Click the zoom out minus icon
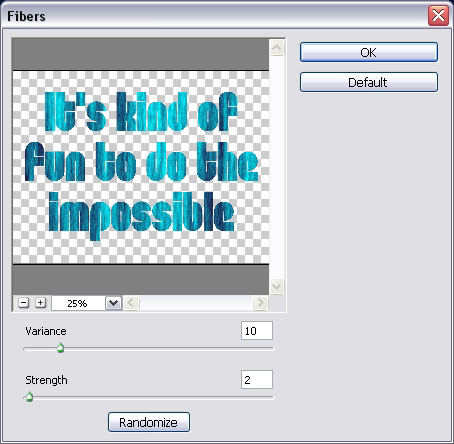This screenshot has height=444, width=454. click(23, 303)
